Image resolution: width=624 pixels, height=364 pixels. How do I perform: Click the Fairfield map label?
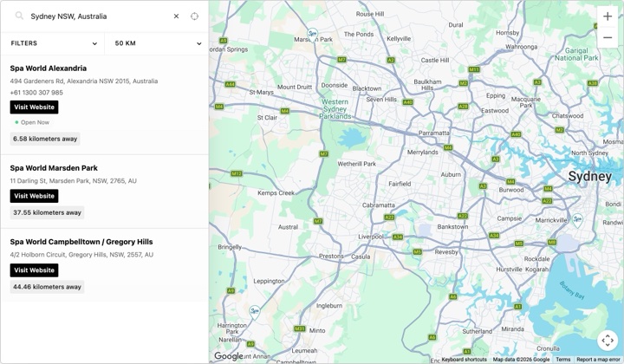click(400, 184)
